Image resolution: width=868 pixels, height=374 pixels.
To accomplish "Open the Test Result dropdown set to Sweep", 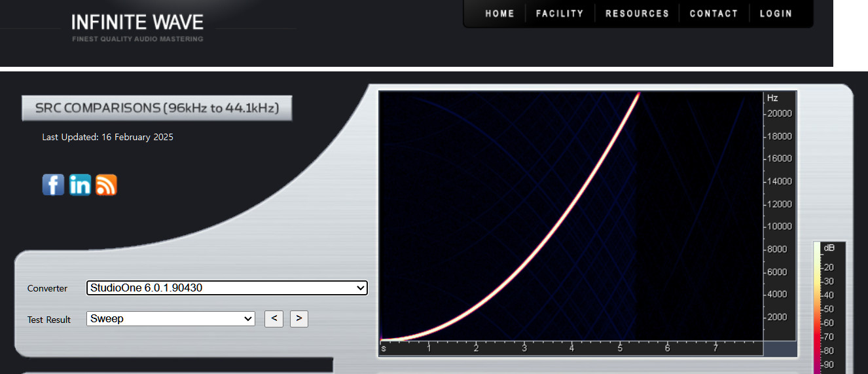I will click(x=170, y=319).
